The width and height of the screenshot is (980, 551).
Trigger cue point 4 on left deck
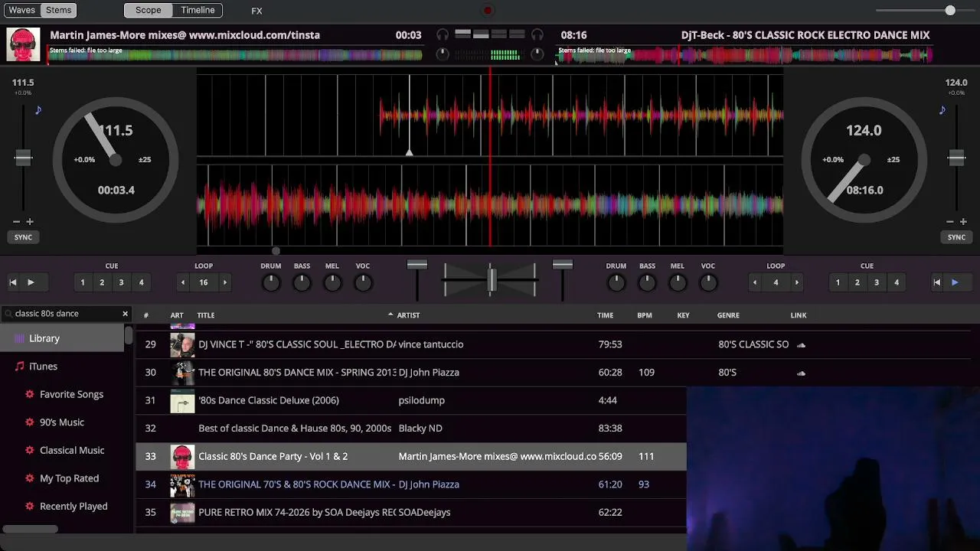(141, 282)
